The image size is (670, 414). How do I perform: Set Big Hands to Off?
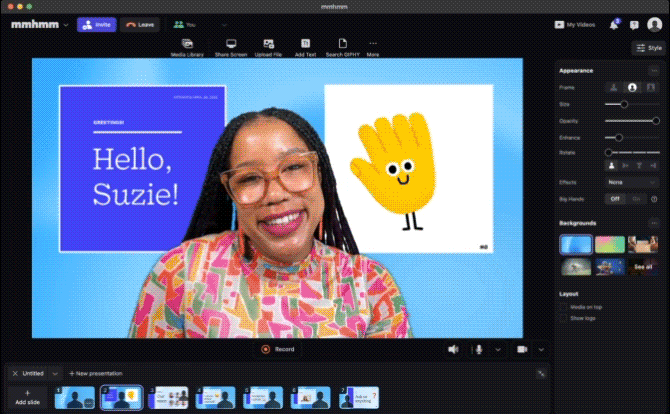pyautogui.click(x=615, y=199)
